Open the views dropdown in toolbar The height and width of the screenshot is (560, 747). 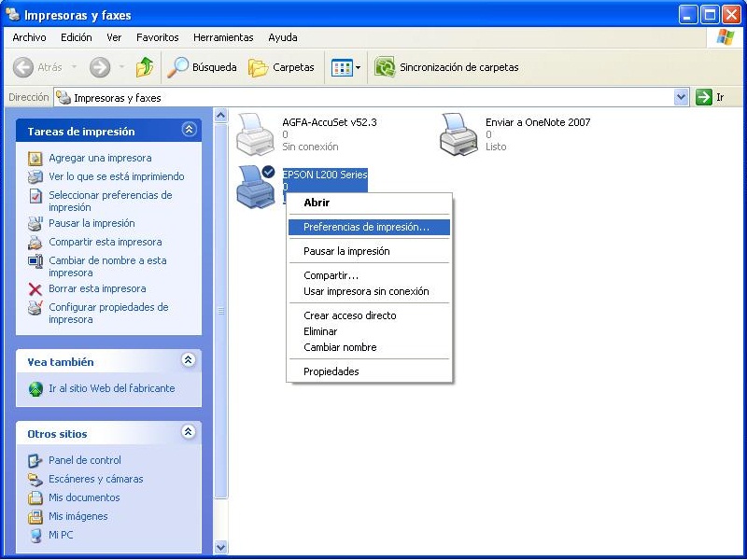click(x=345, y=67)
